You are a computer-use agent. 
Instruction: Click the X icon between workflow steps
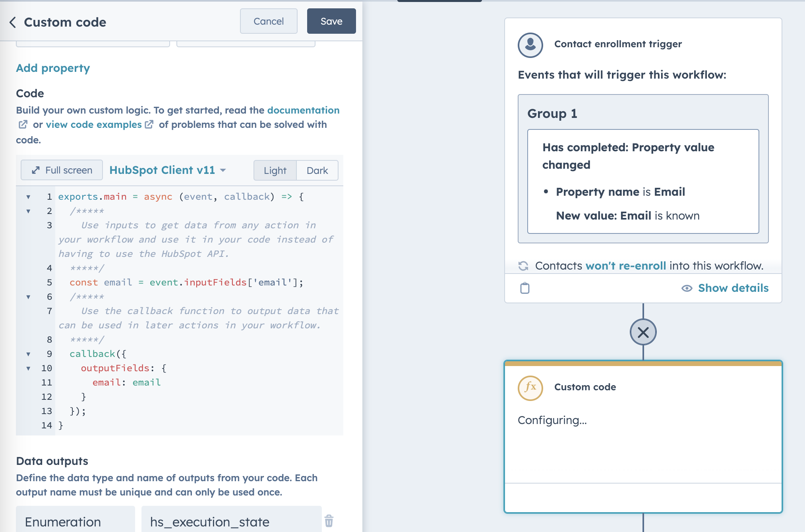[643, 333]
